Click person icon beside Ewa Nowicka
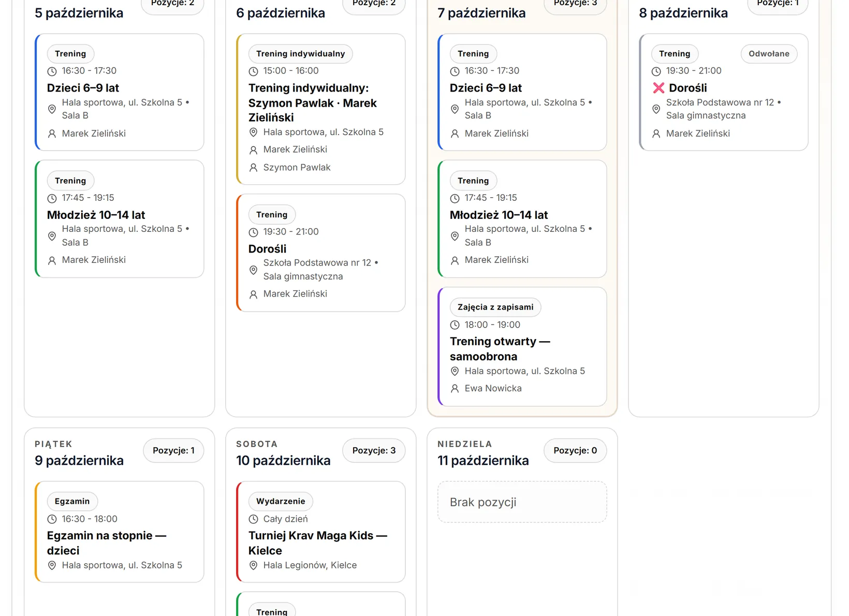 455,389
